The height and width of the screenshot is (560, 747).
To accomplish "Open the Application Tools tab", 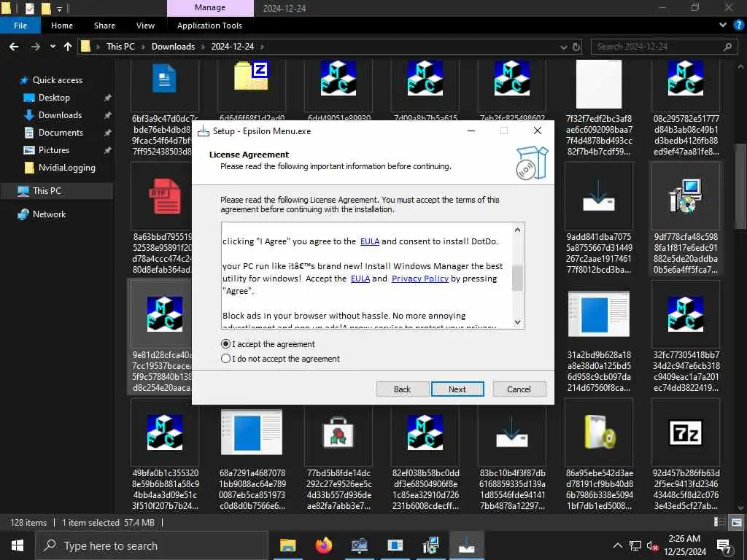I will pyautogui.click(x=209, y=26).
